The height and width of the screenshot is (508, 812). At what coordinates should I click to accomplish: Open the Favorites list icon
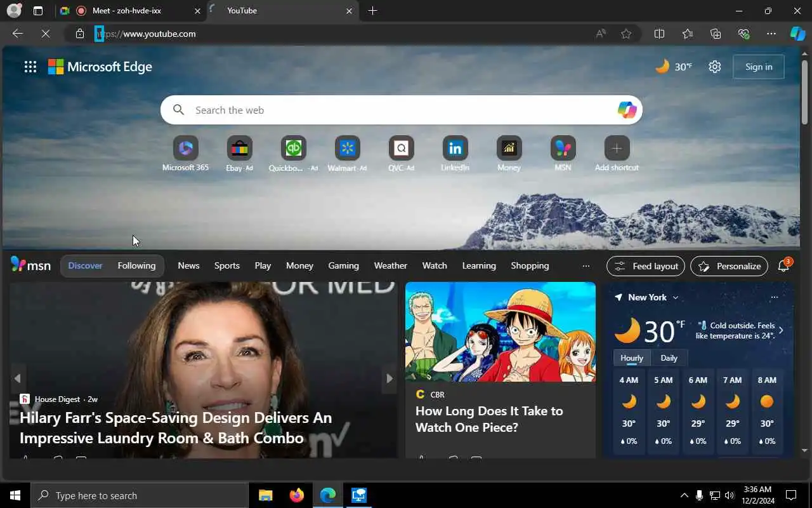click(688, 34)
